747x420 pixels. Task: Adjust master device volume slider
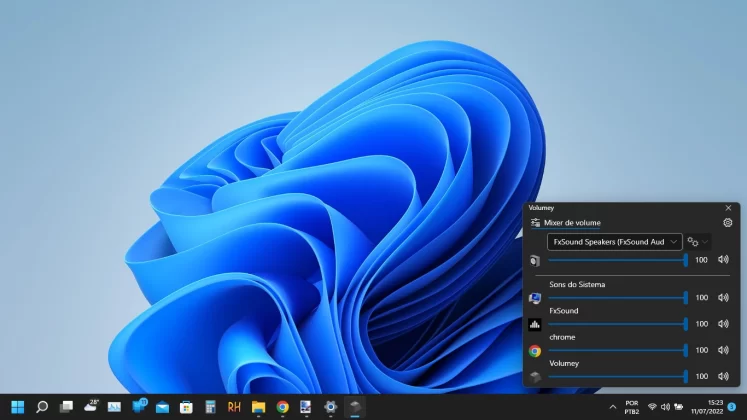[618, 260]
